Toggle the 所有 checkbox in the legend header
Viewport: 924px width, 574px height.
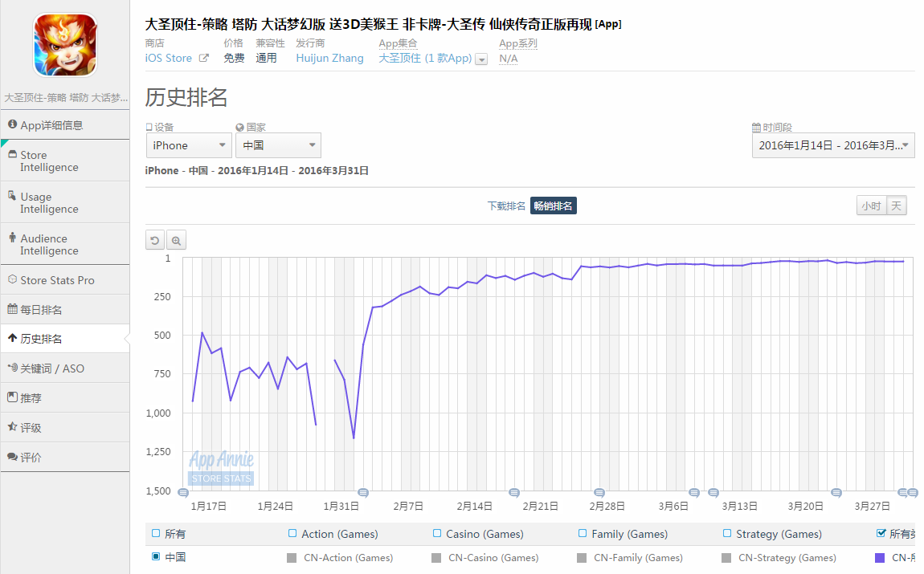click(156, 533)
